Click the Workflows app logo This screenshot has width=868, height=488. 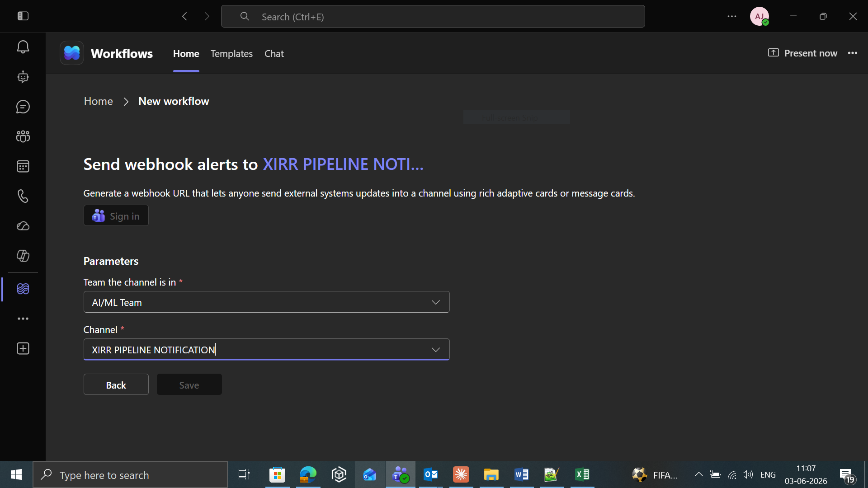72,53
